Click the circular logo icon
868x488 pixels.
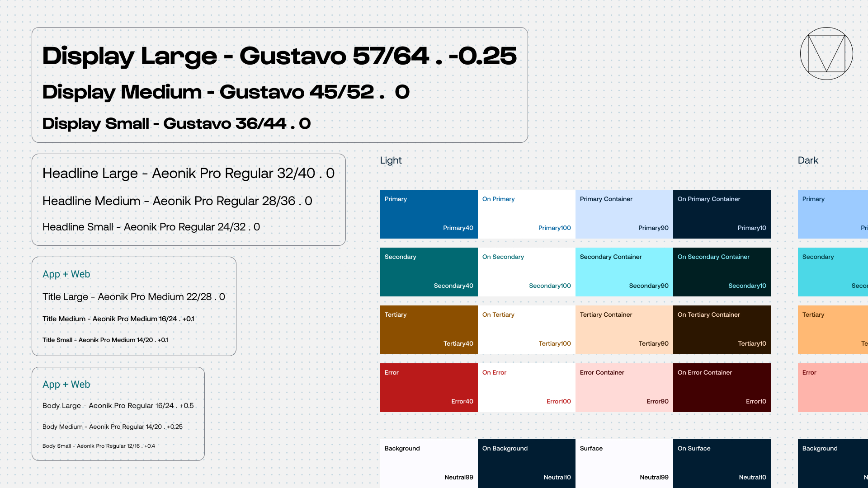click(826, 54)
